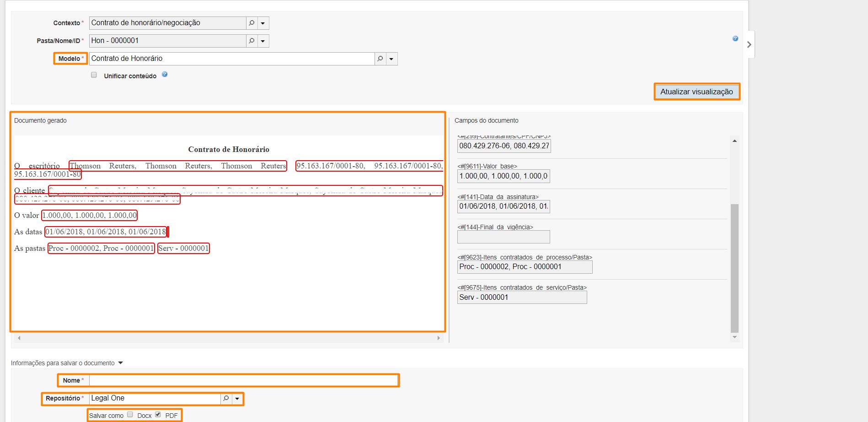
Task: Click the Nome input field
Action: pos(244,380)
